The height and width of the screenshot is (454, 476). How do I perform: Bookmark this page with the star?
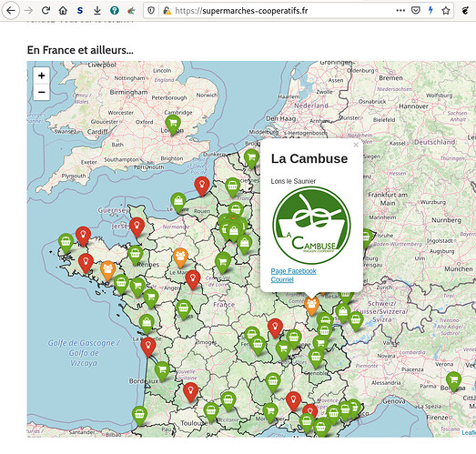coord(446,11)
